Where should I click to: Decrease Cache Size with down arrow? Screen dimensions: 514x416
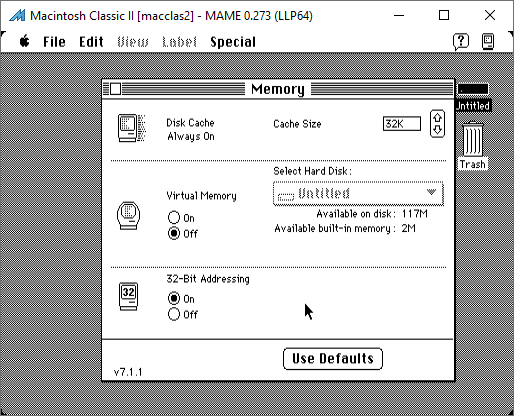pos(438,130)
